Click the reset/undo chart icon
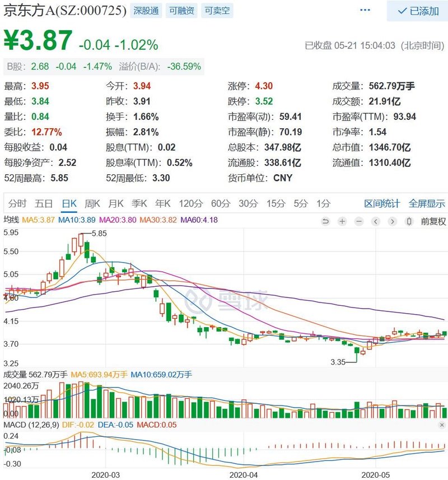The height and width of the screenshot is (480, 448). pyautogui.click(x=325, y=222)
